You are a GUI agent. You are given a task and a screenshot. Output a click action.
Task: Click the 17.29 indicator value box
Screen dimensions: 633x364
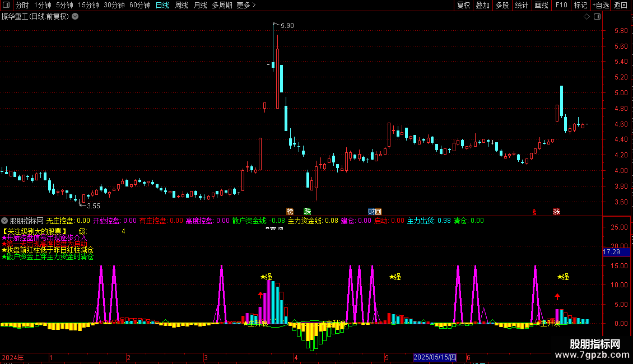616,252
